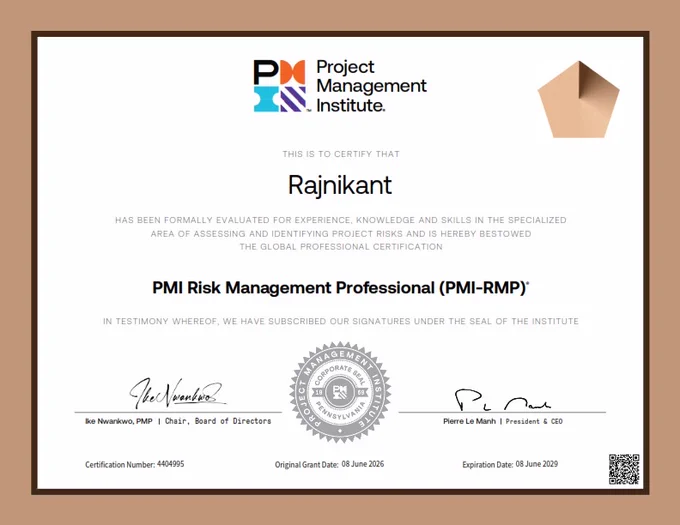
Task: Click the grant date '08 June 2026'
Action: (363, 464)
